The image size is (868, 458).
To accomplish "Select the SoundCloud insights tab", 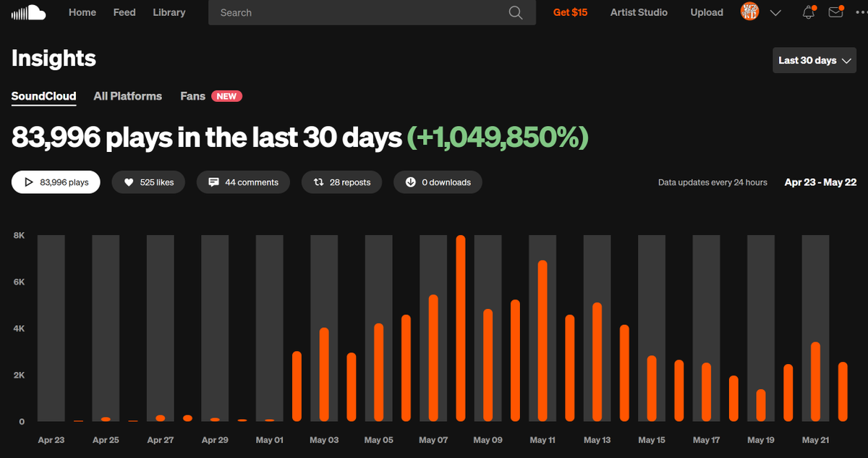I will click(44, 96).
